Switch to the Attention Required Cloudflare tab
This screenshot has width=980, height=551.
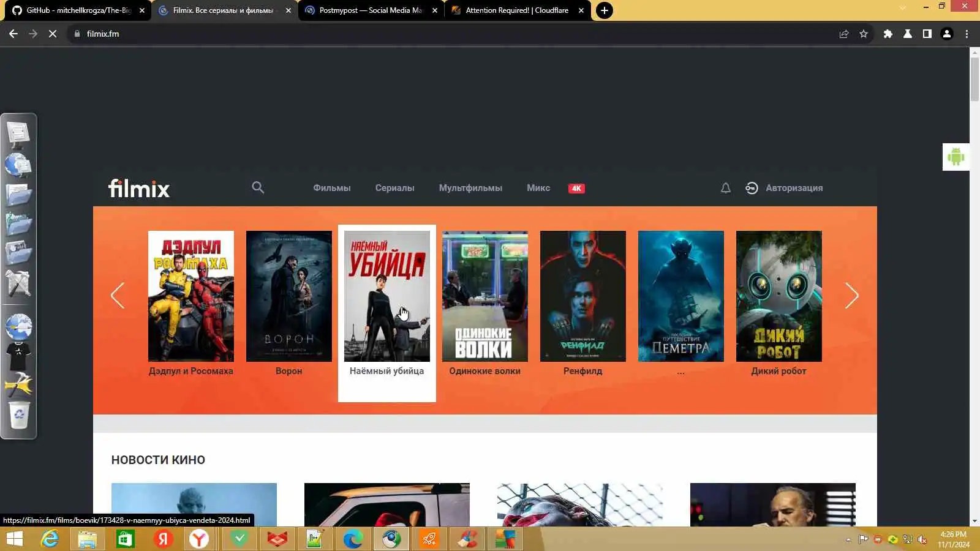click(518, 10)
